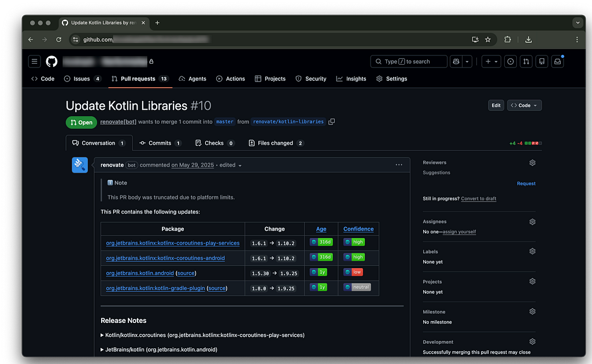592x364 pixels.
Task: Edit Milestone with the gear icon
Action: point(532,311)
